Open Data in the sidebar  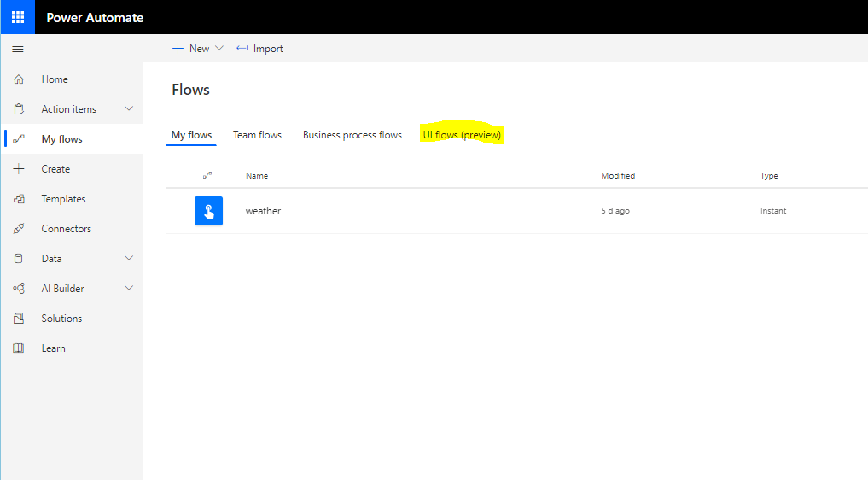coord(51,259)
